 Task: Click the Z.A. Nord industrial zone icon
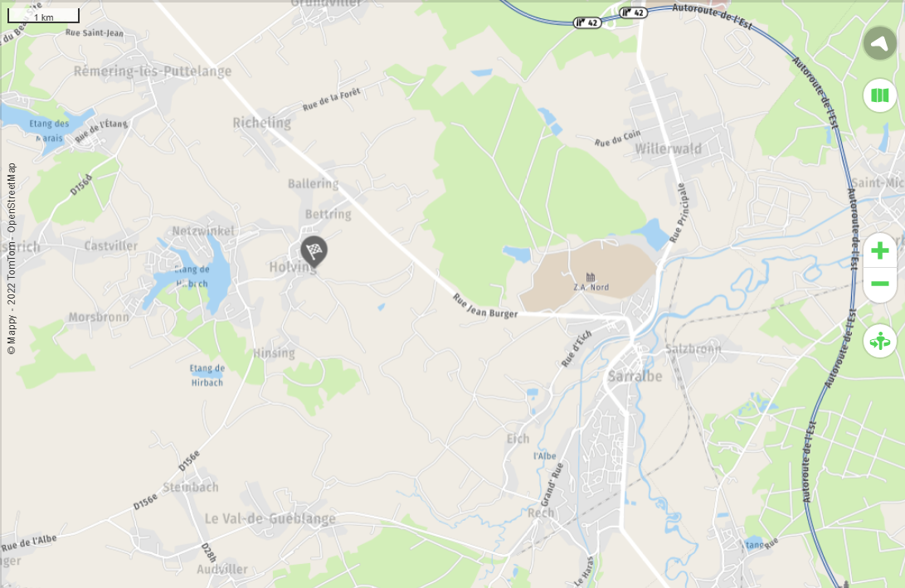(x=591, y=277)
